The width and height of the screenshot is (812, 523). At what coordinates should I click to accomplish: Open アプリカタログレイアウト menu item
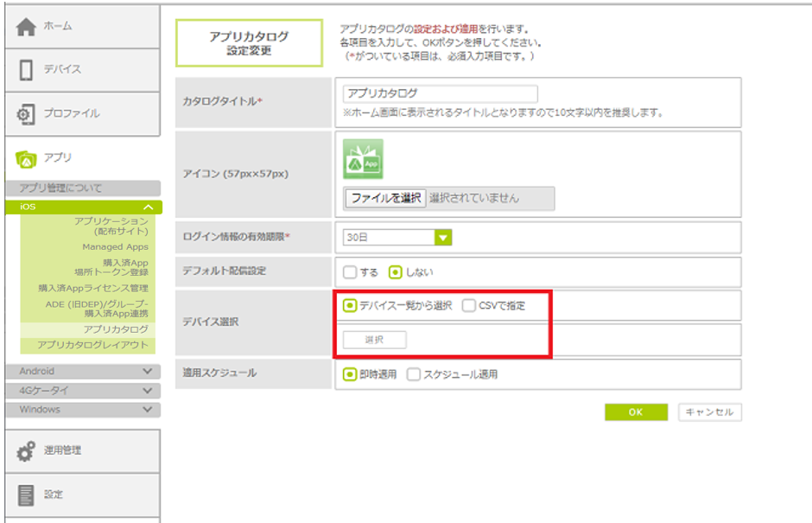[x=92, y=345]
